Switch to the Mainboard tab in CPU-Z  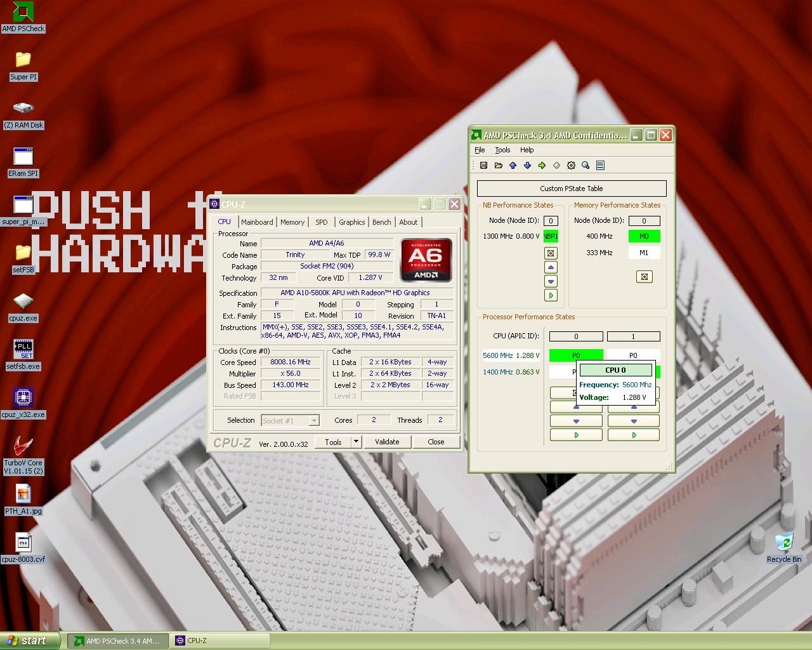(x=257, y=222)
